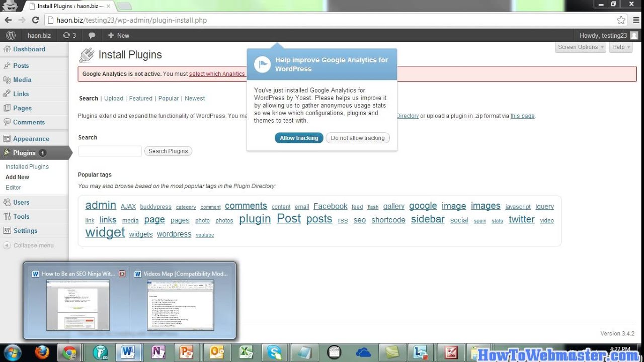The width and height of the screenshot is (644, 362).
Task: Open Dashboard in the sidebar
Action: 29,49
